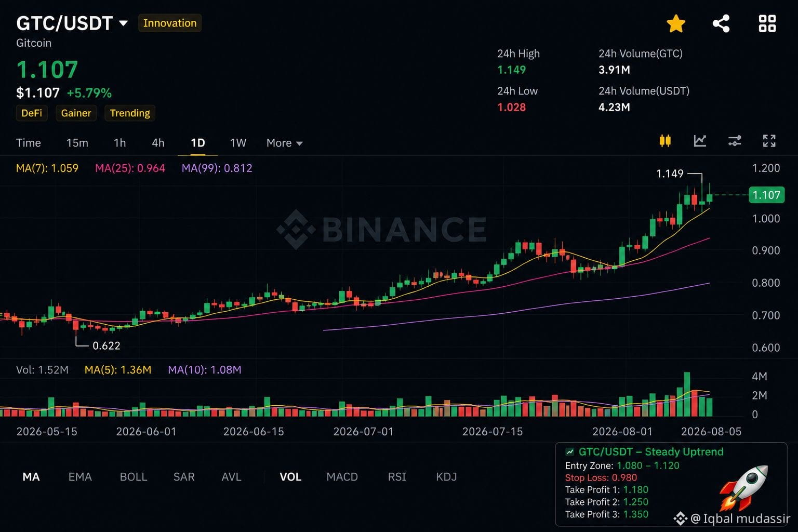Click the Innovation tag
798x532 pixels.
[x=170, y=23]
